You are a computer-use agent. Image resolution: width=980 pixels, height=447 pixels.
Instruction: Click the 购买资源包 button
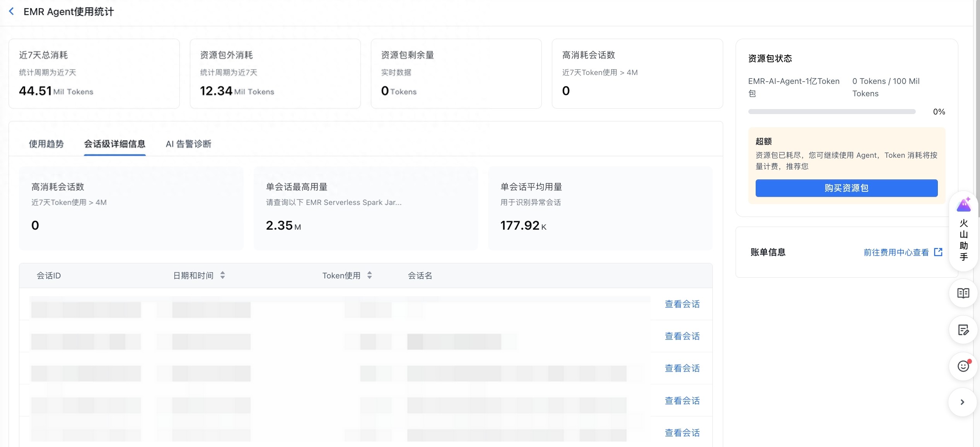point(846,188)
